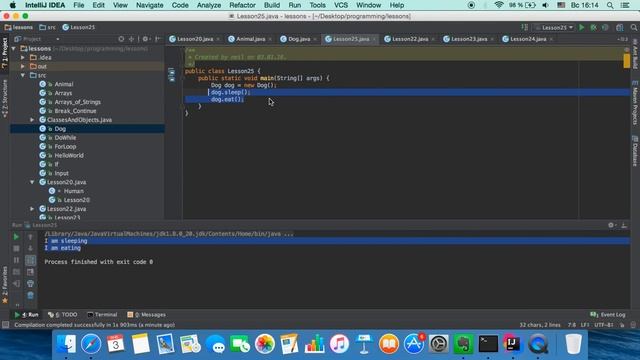The image size is (640, 360).
Task: Rerun Lesson25 in the Run panel
Action: [16, 237]
